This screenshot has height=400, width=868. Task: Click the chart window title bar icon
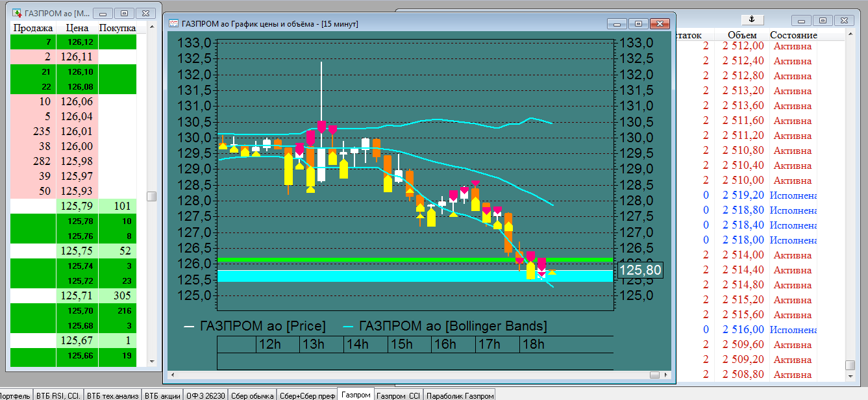tap(174, 23)
